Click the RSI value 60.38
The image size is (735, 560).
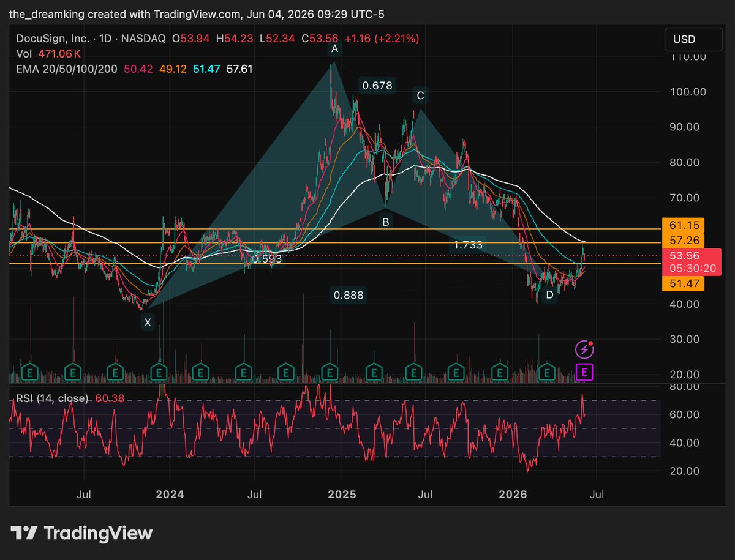pyautogui.click(x=108, y=398)
